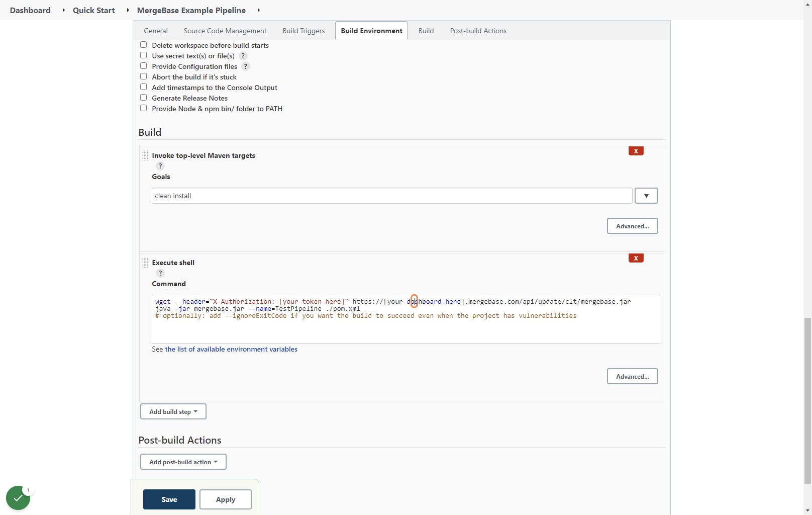Grab the drag handle of Execute shell step
The height and width of the screenshot is (515, 812).
click(x=145, y=263)
